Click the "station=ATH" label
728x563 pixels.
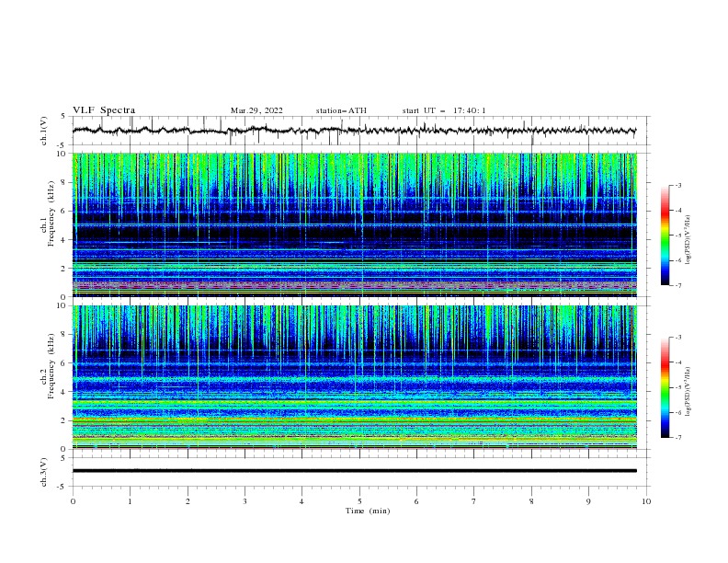coord(341,110)
